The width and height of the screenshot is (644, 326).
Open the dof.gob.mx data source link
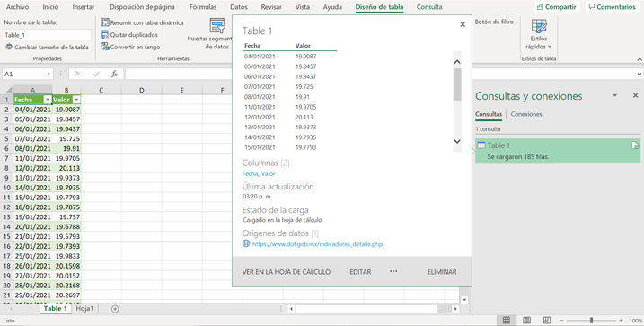[317, 244]
